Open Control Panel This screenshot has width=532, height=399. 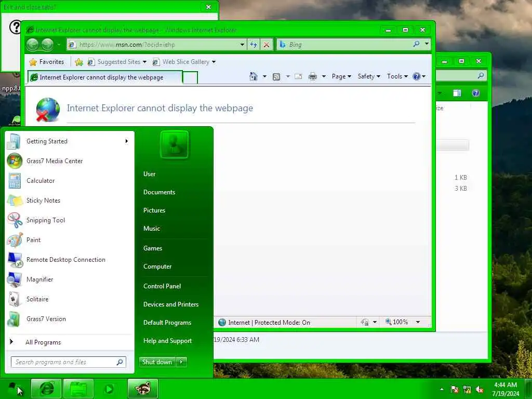162,286
